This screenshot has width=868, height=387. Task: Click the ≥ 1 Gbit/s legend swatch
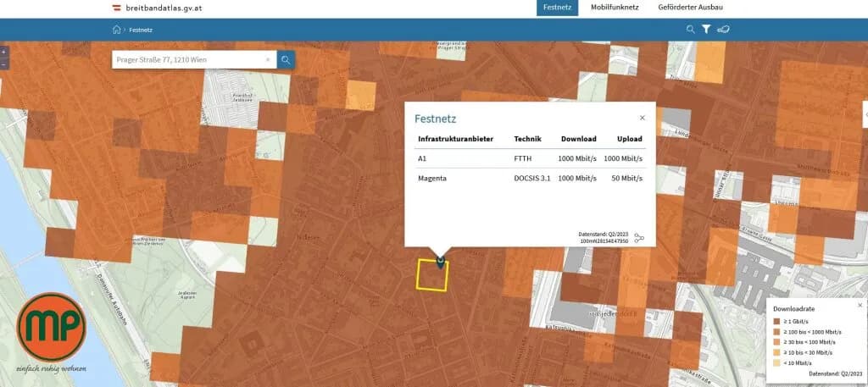777,321
